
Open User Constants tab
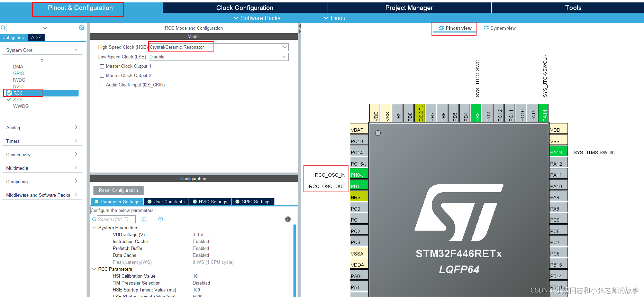pyautogui.click(x=166, y=202)
